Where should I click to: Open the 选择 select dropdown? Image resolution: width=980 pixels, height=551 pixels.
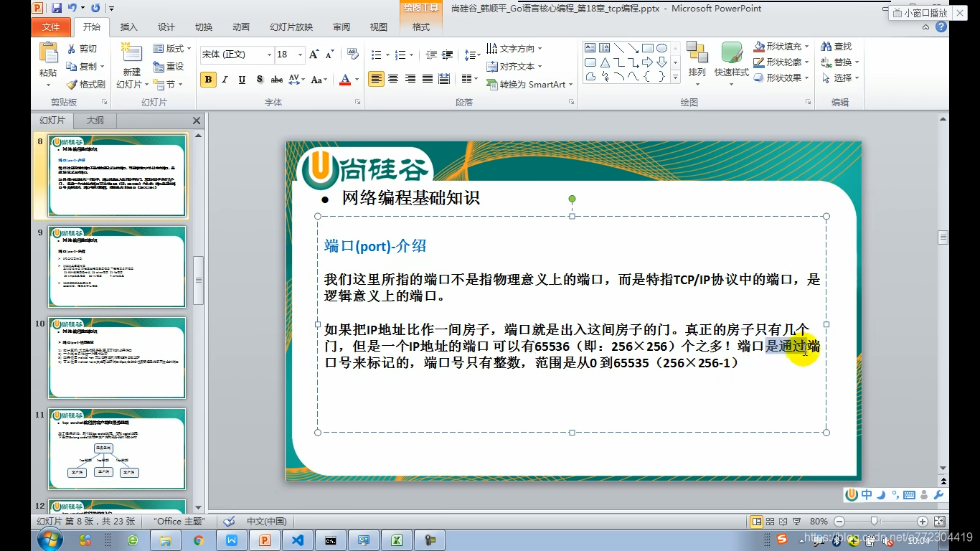point(840,77)
